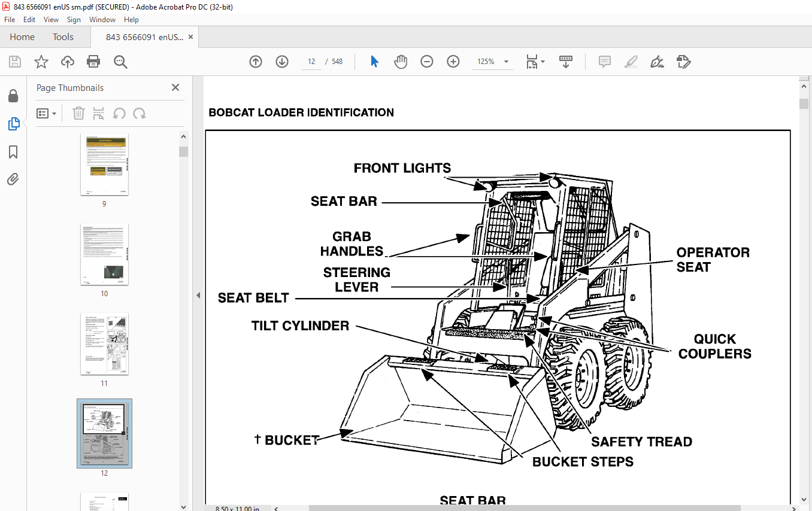The width and height of the screenshot is (812, 511).
Task: Click the TILT CYLINDER label
Action: pyautogui.click(x=300, y=326)
